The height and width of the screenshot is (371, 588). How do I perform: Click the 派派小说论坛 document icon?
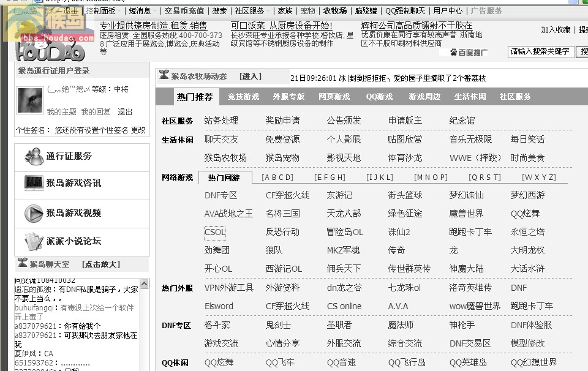coord(34,241)
